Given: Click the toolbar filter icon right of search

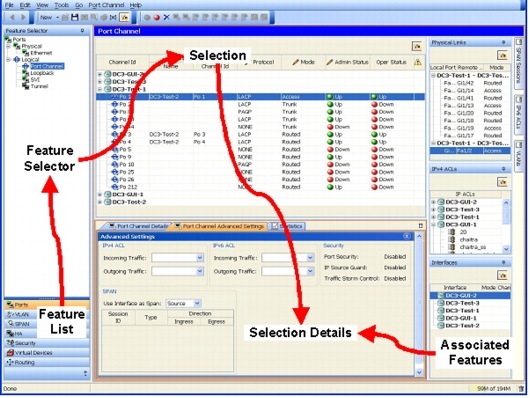Looking at the screenshot, I should pos(124,17).
